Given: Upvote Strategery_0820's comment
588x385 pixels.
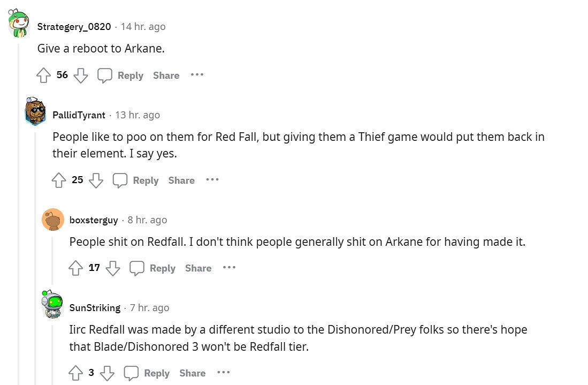Looking at the screenshot, I should pyautogui.click(x=44, y=76).
